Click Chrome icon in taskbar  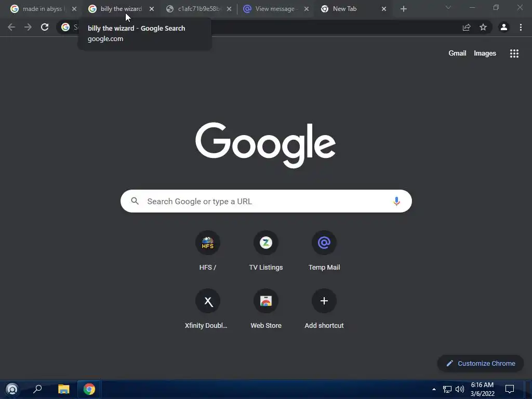click(89, 389)
